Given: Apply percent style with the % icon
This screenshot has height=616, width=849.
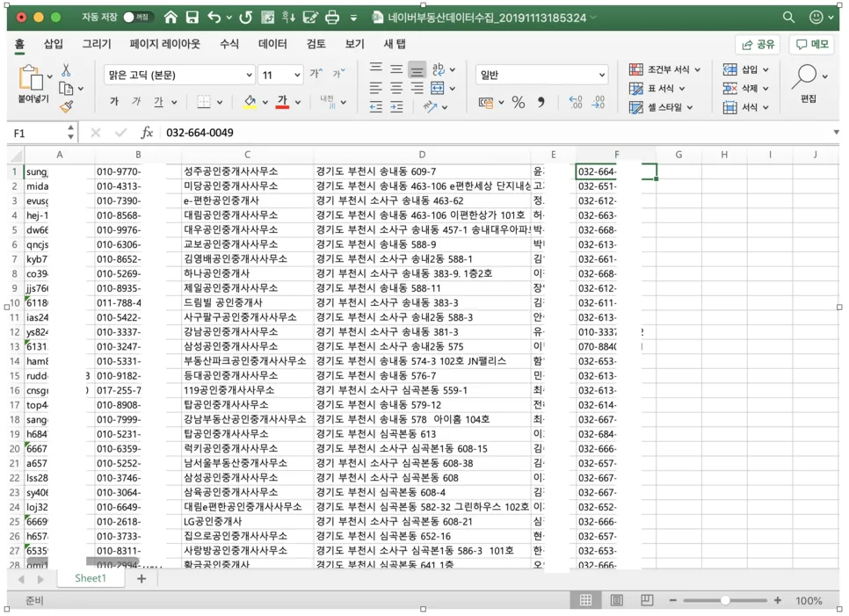Looking at the screenshot, I should point(518,103).
